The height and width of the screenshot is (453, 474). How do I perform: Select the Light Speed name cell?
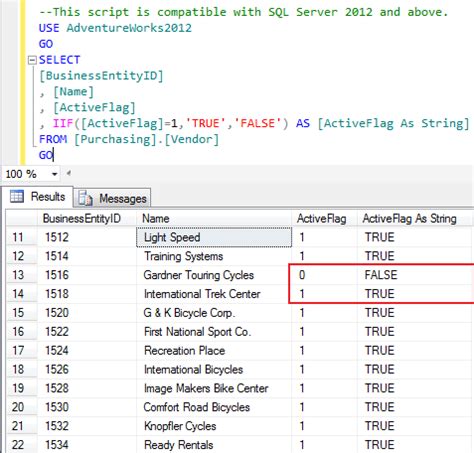tap(214, 237)
